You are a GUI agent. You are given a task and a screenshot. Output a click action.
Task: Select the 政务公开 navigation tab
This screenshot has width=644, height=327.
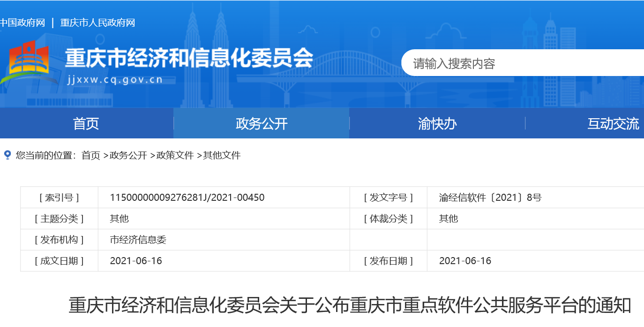click(261, 124)
